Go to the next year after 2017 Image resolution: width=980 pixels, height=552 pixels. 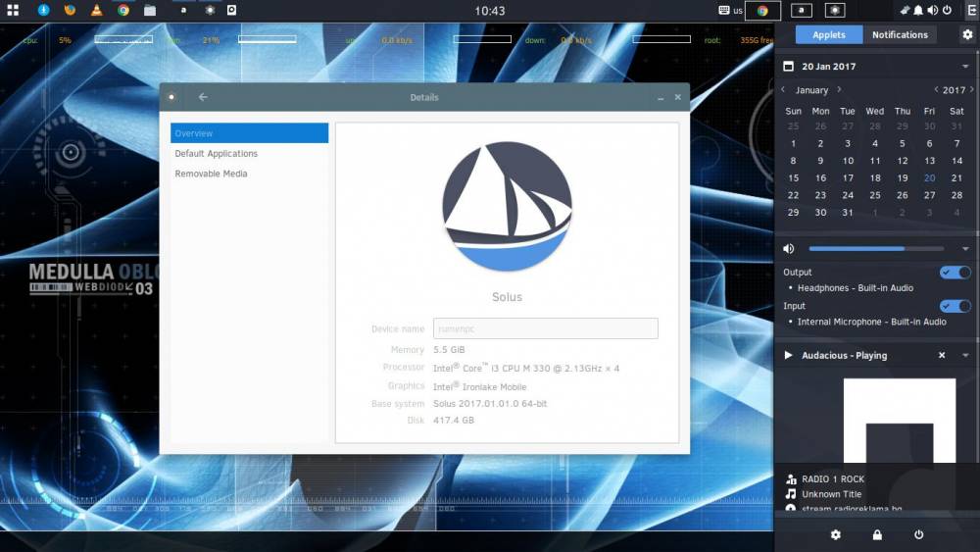(972, 89)
